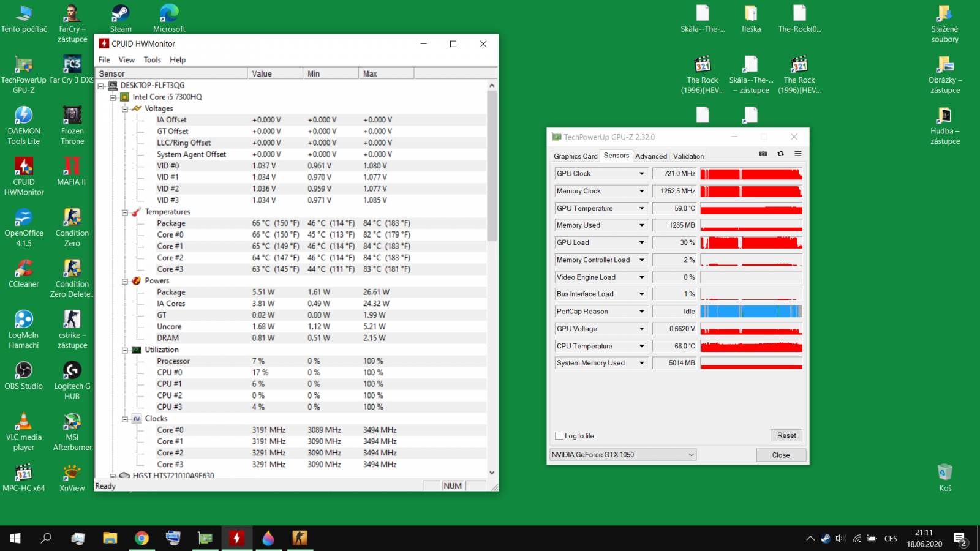Click the Sensor column header
The image size is (980, 551).
pos(171,73)
